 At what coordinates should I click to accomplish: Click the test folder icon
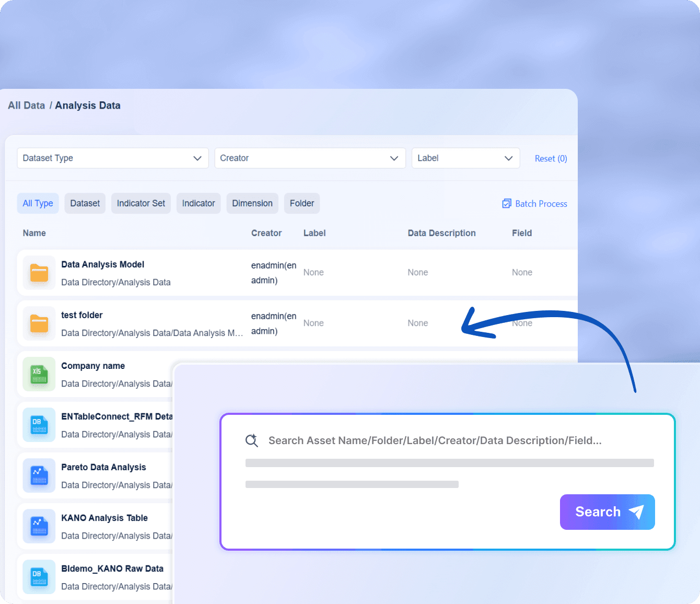(x=39, y=323)
